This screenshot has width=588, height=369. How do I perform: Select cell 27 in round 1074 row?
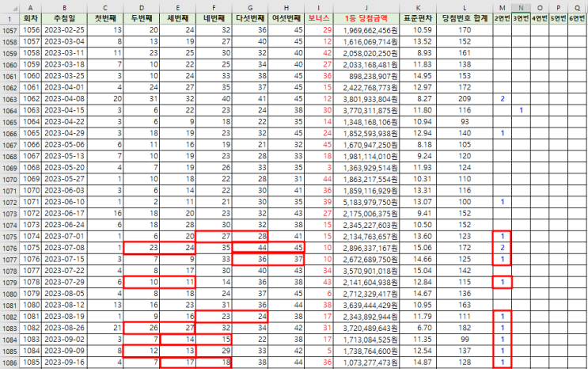point(214,236)
